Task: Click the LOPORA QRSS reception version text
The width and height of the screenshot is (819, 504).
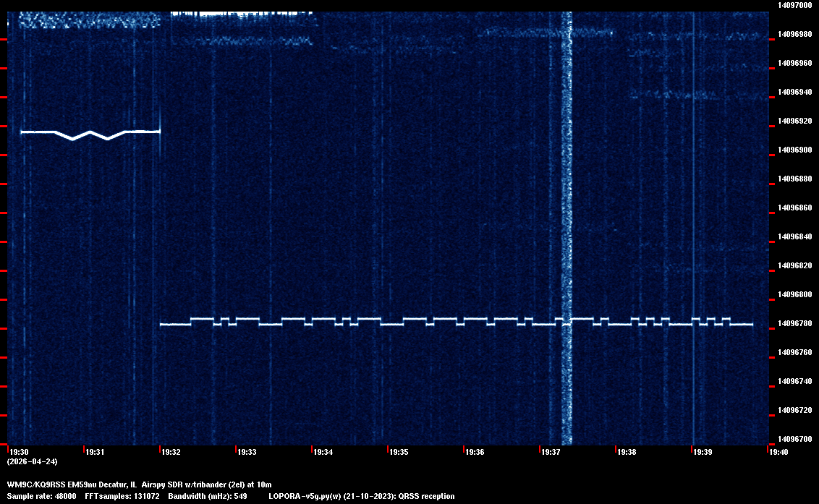Action: pyautogui.click(x=361, y=496)
